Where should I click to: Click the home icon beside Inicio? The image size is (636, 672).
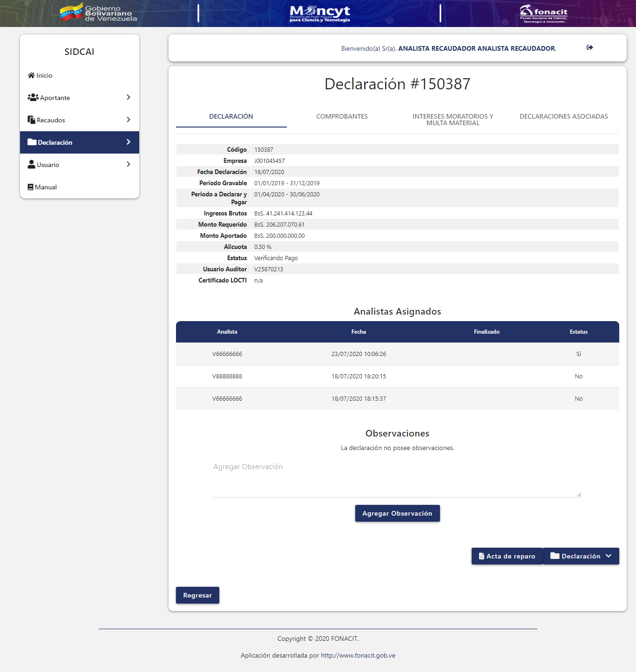[x=31, y=75]
